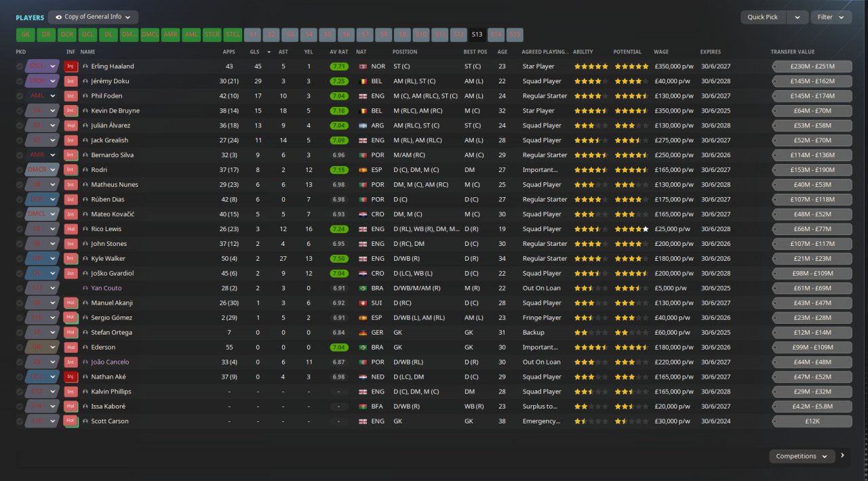
Task: Click Haaland's £230M - £251M transfer value
Action: (x=812, y=66)
